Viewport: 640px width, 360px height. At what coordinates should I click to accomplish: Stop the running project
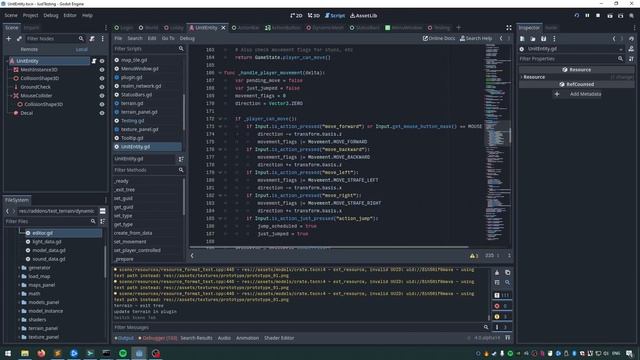click(598, 16)
